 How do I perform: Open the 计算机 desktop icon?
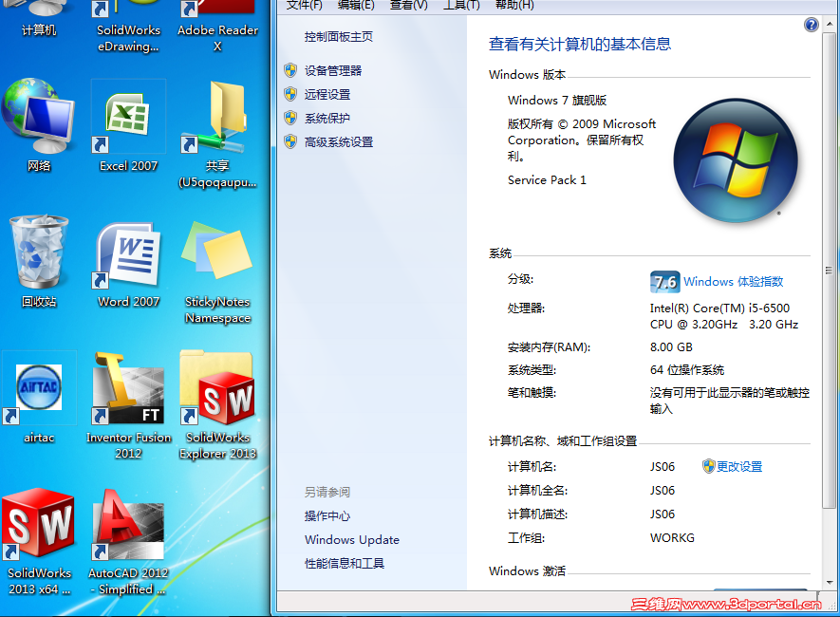point(39,19)
